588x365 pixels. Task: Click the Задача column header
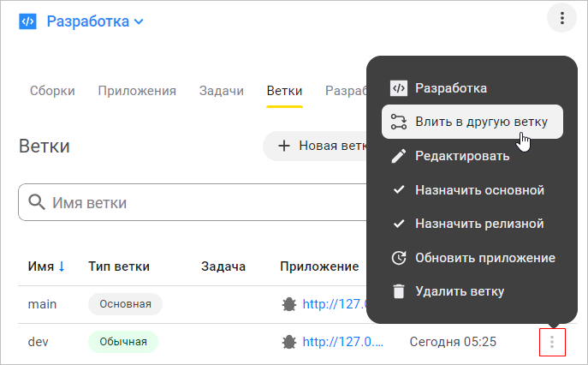(x=223, y=266)
